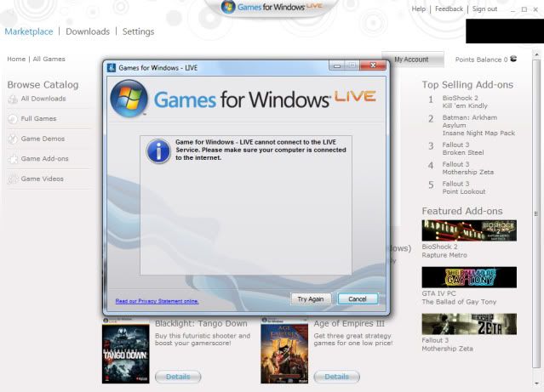Image resolution: width=544 pixels, height=392 pixels.
Task: Open Details for Blacklight: Tango Down
Action: 178,377
